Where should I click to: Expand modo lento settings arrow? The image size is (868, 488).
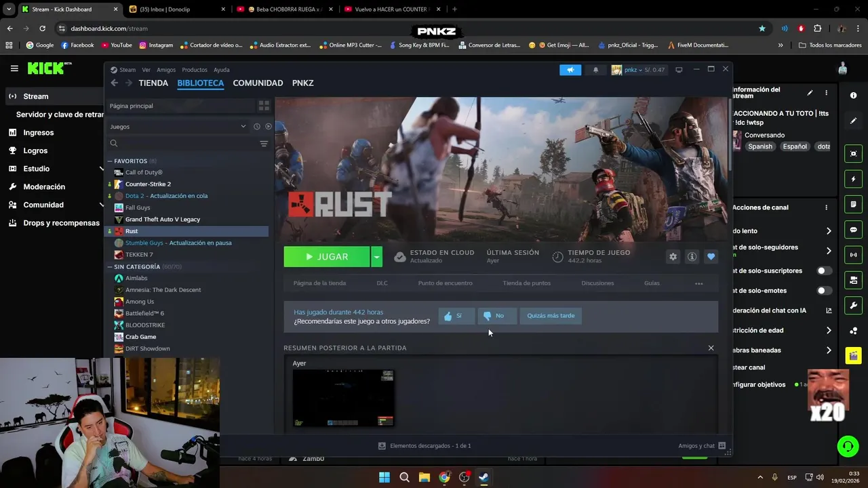point(828,231)
